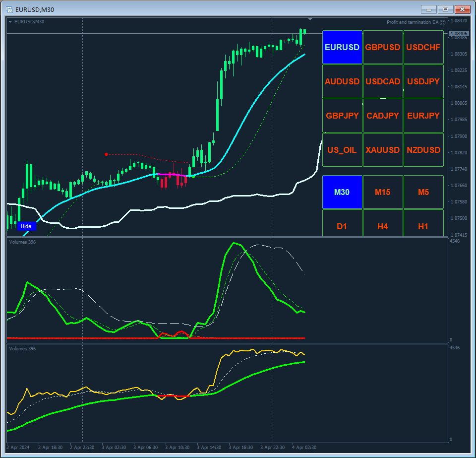Viewport: 476px width, 458px height.
Task: Select the US_OIL symbol button
Action: [x=342, y=150]
